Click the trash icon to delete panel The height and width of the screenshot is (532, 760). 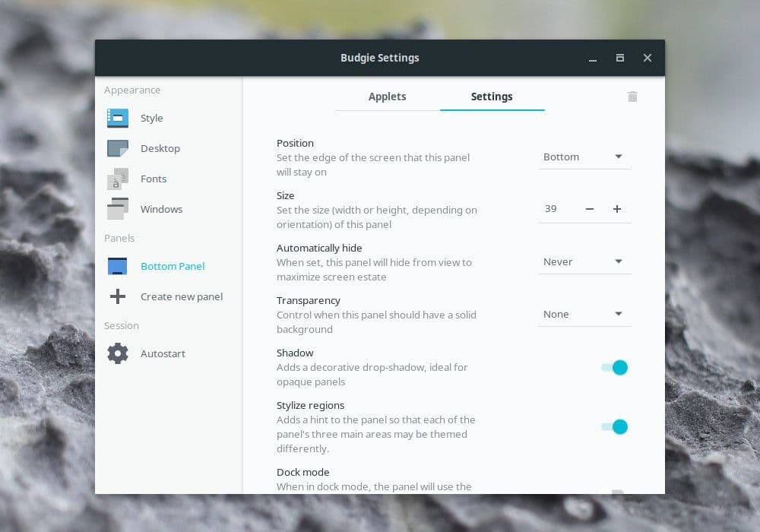(x=632, y=97)
